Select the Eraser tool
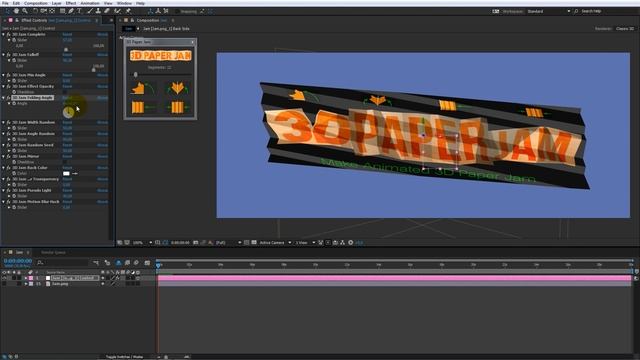Image resolution: width=640 pixels, height=360 pixels. [107, 11]
